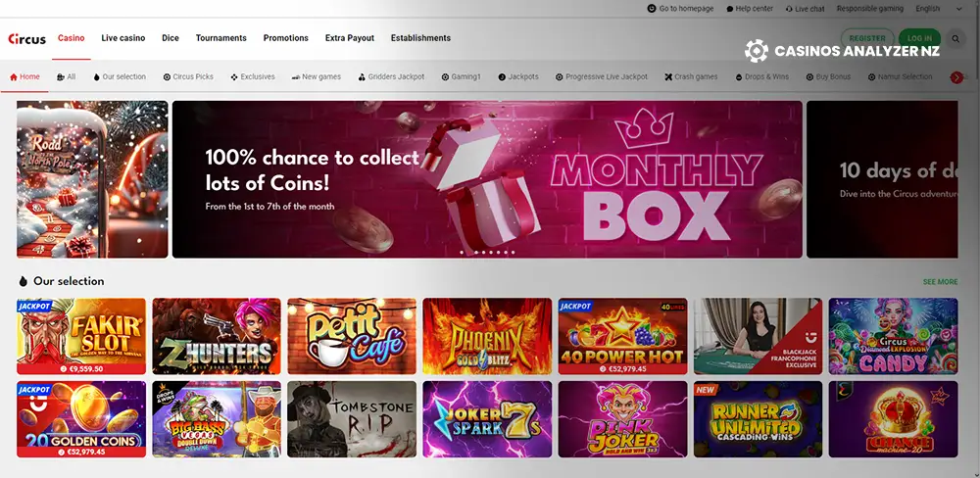
Task: Select the Exclusives tab
Action: pos(253,76)
